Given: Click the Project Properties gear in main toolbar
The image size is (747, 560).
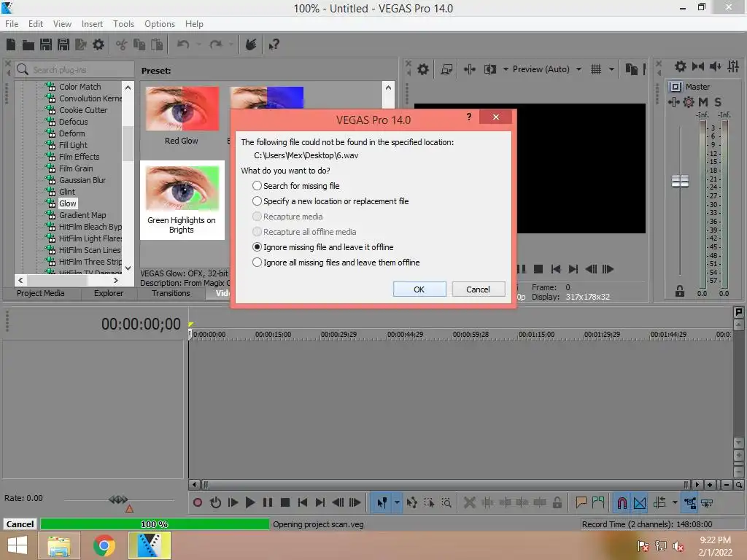Looking at the screenshot, I should 98,44.
